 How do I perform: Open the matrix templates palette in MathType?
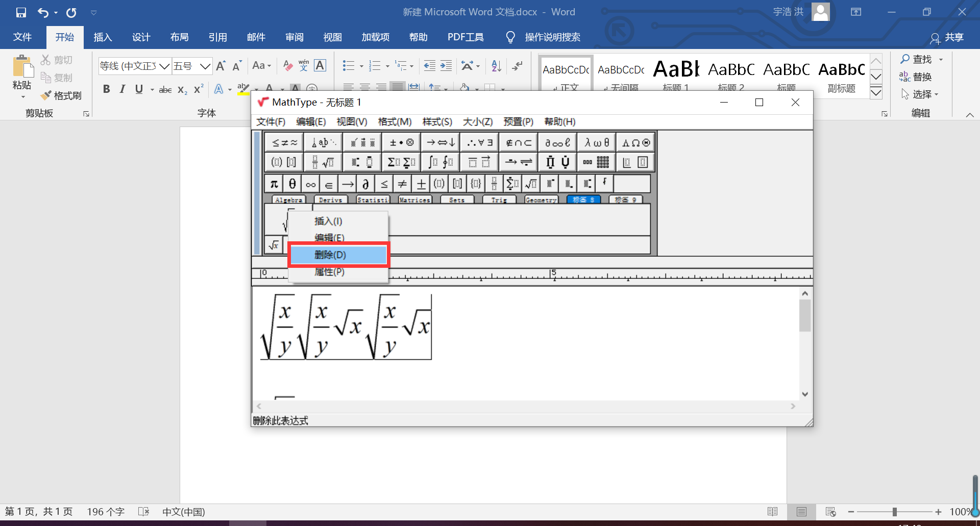[596, 162]
